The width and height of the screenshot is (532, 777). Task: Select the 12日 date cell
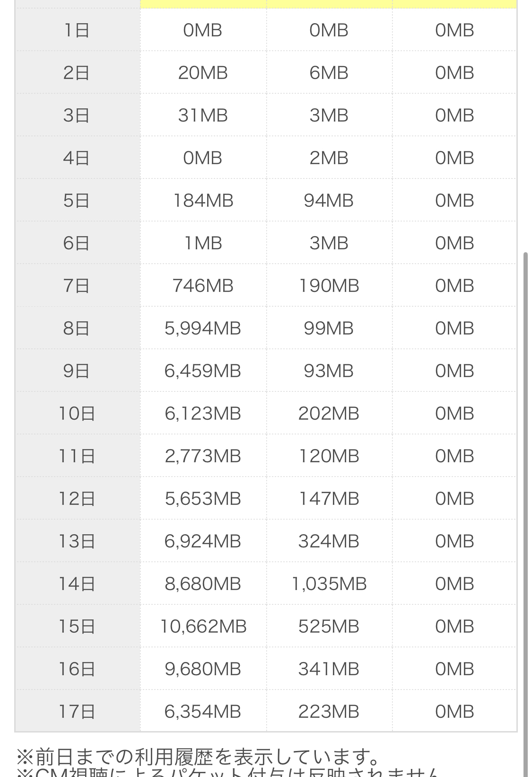(77, 499)
